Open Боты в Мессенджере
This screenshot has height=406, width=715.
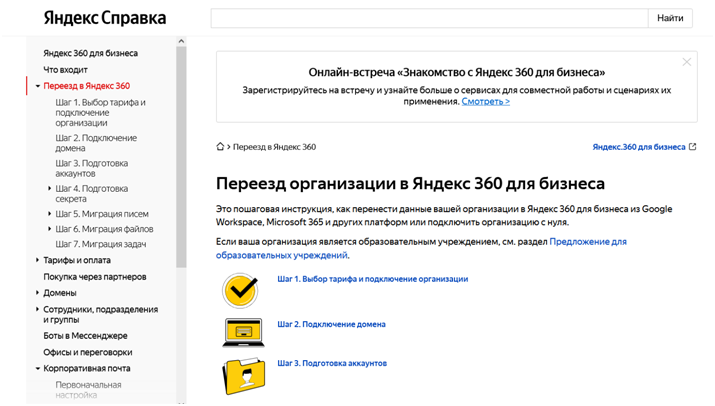85,336
